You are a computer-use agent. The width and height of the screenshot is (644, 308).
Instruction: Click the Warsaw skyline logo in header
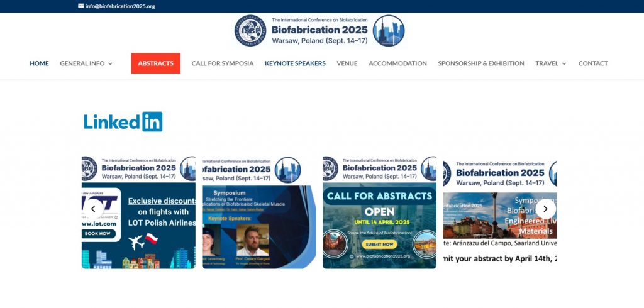click(x=388, y=30)
